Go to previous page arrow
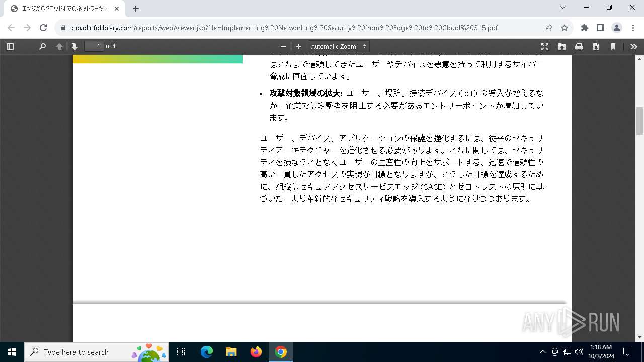The width and height of the screenshot is (644, 362). coord(59,46)
